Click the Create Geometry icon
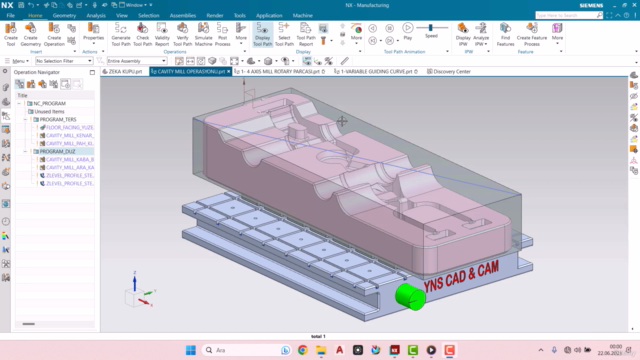 31,34
